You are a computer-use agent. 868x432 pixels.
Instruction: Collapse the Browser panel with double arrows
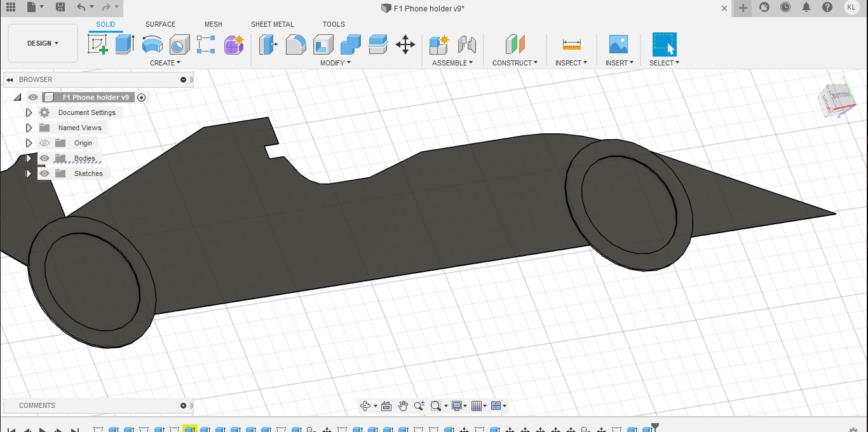pyautogui.click(x=10, y=79)
